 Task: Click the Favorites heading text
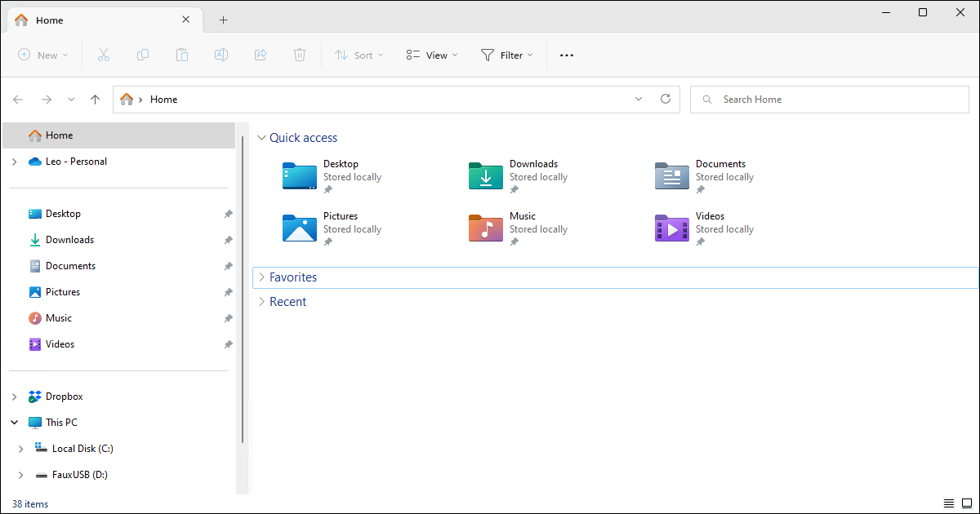tap(293, 277)
